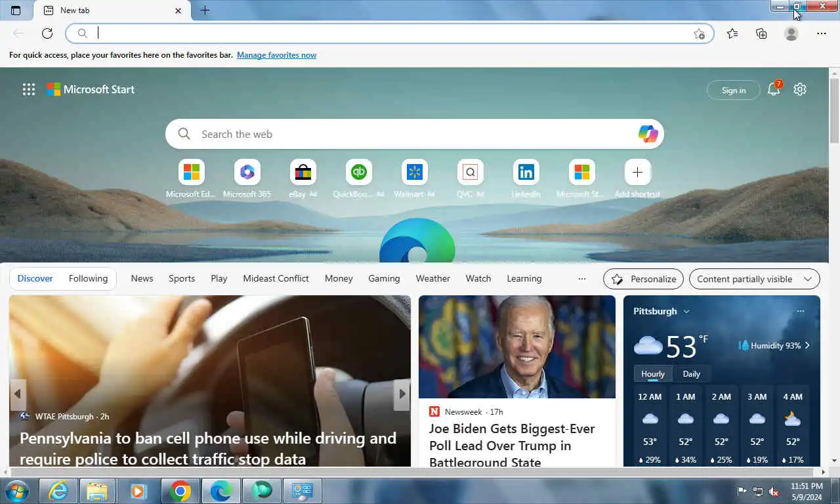Launch Google Chrome from taskbar

180,491
